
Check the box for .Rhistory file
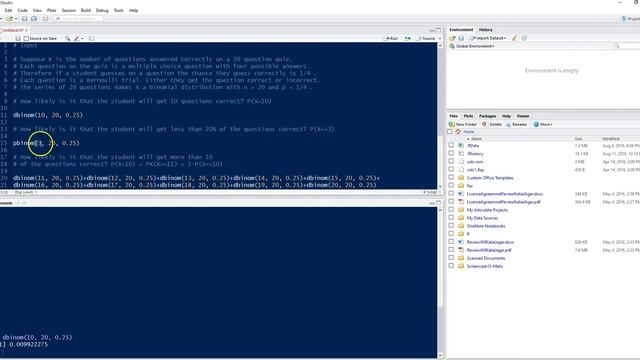[x=451, y=153]
